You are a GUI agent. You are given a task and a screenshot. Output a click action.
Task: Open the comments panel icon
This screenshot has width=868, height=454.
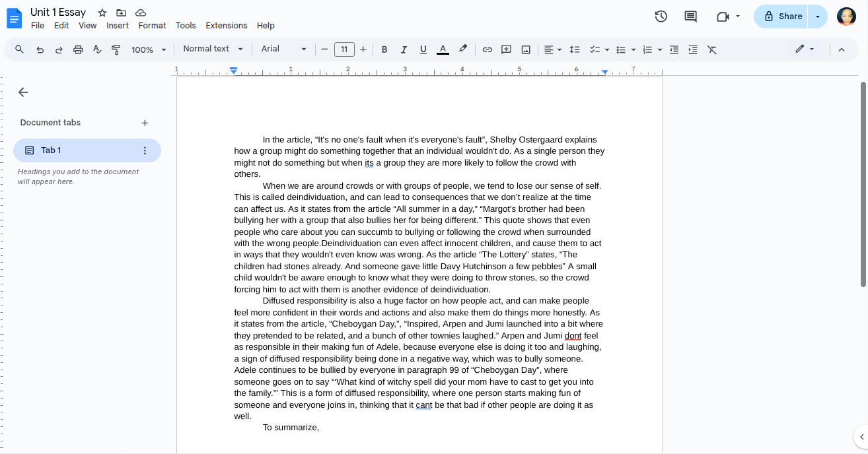[690, 16]
